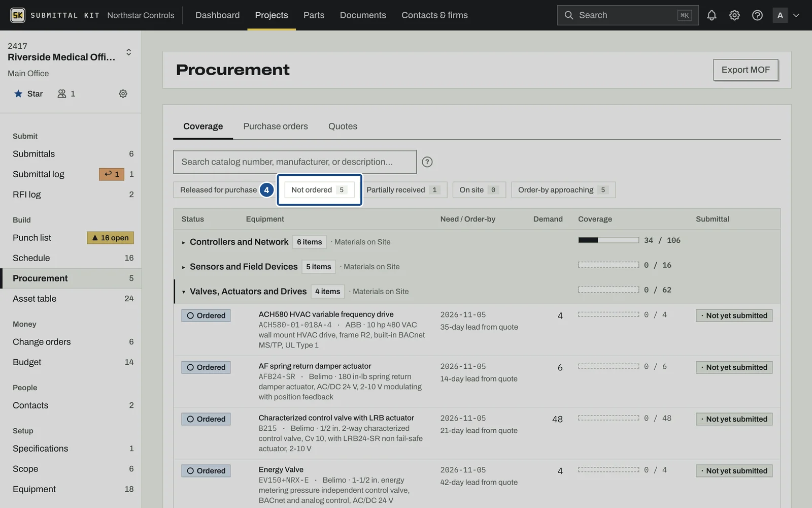Open the Coverage tab

(x=203, y=126)
